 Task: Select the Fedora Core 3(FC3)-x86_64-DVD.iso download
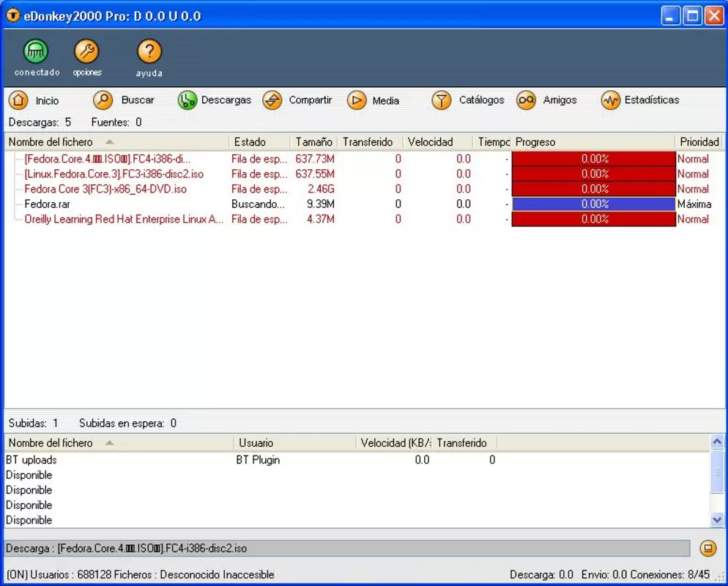363,189
